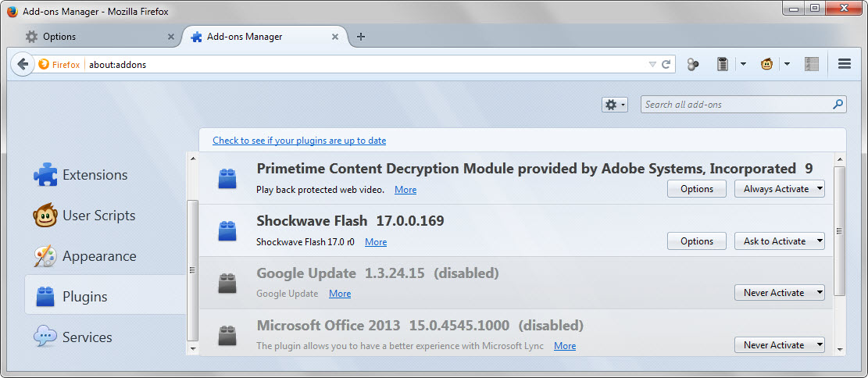
Task: Maximize the Firefox window
Action: pyautogui.click(x=814, y=8)
